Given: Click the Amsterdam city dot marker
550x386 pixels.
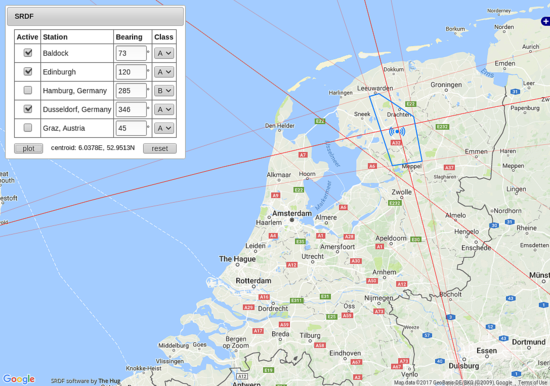Looking at the screenshot, I should (291, 220).
